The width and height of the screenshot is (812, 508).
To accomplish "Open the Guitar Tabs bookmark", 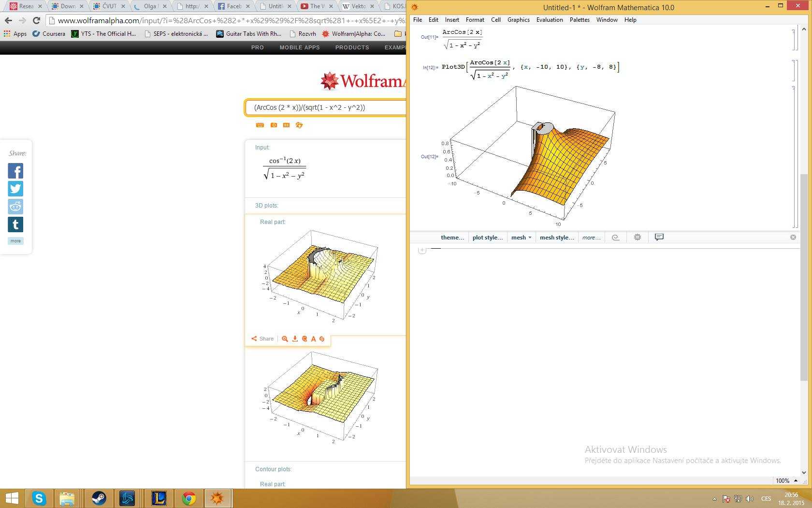I will point(248,34).
